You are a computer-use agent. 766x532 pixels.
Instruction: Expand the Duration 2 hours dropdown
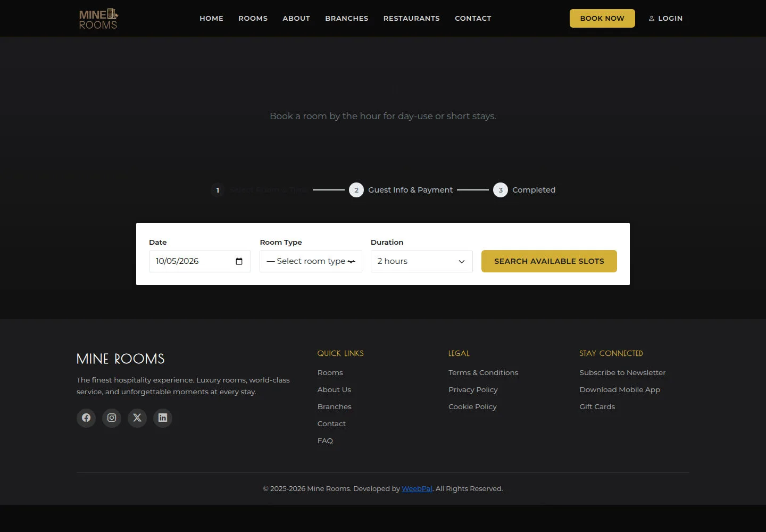pyautogui.click(x=422, y=261)
